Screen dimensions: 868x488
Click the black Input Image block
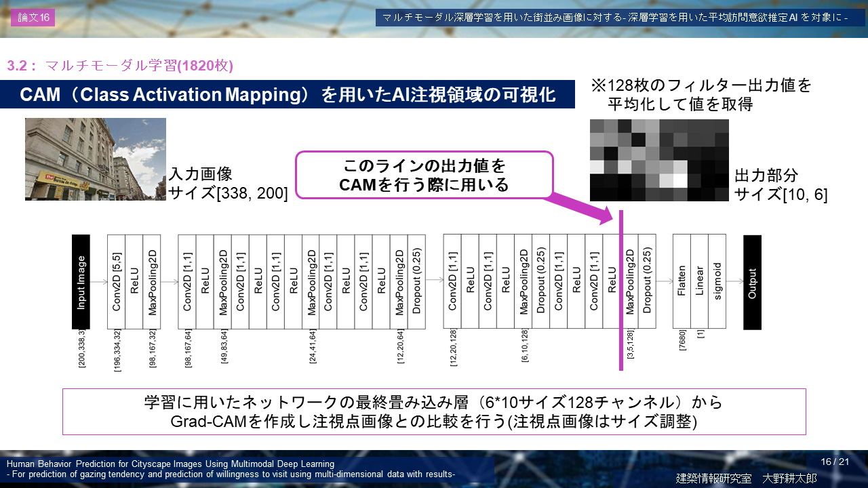81,282
